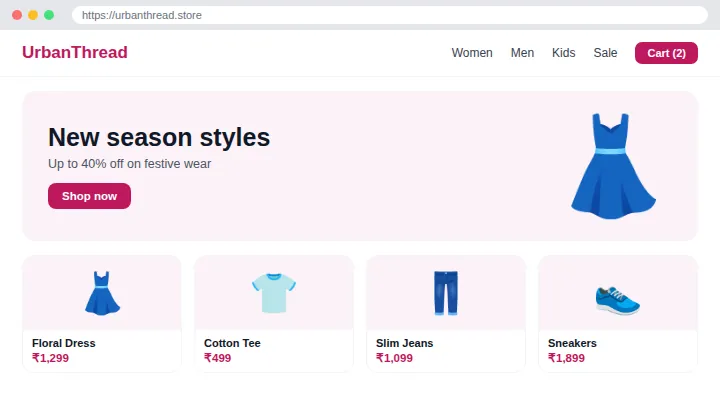Click the ₹1,099 price
This screenshot has width=720, height=410.
click(x=394, y=358)
